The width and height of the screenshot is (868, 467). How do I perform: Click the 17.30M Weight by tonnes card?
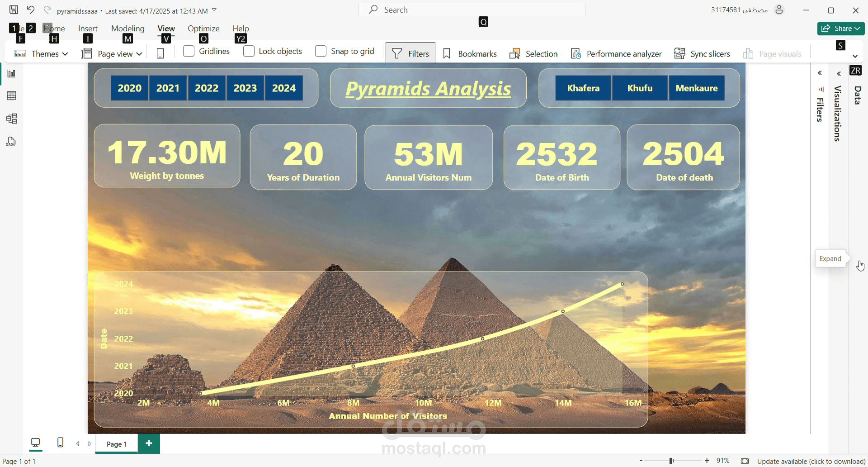click(x=167, y=156)
